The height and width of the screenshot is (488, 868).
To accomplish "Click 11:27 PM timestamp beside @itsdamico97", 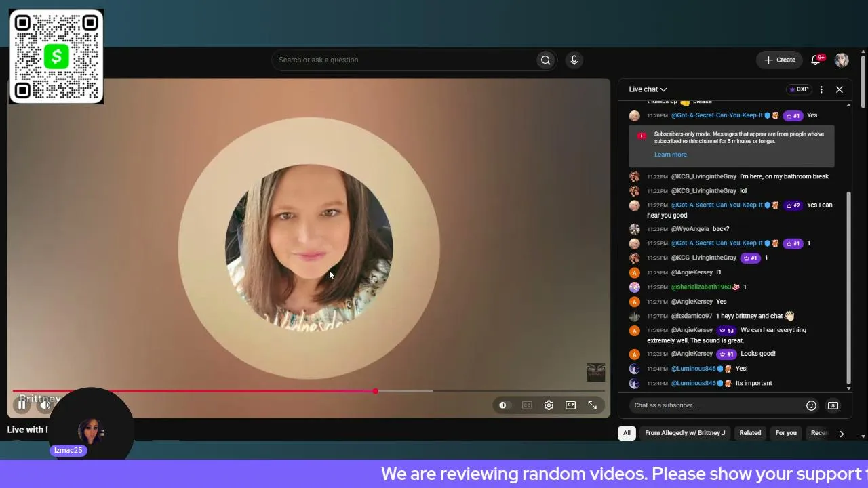I will (x=657, y=316).
